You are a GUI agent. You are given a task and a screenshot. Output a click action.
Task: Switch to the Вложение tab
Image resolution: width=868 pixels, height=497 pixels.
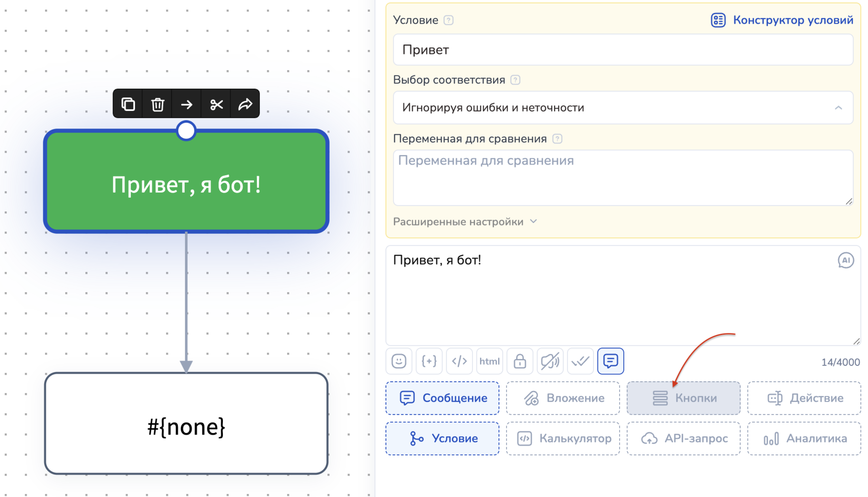563,398
